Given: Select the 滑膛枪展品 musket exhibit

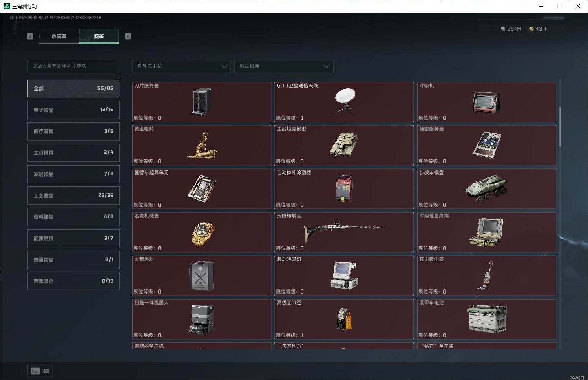Looking at the screenshot, I should tap(344, 232).
